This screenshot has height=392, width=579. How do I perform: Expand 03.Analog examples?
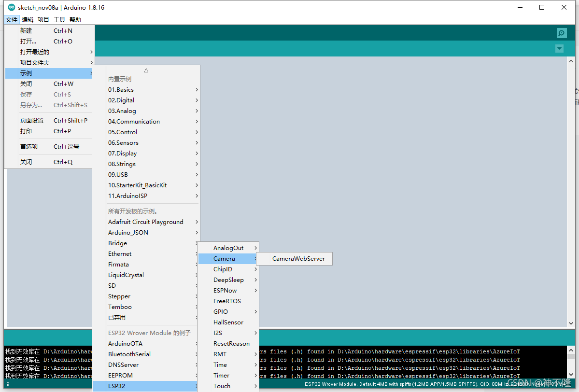coord(146,111)
